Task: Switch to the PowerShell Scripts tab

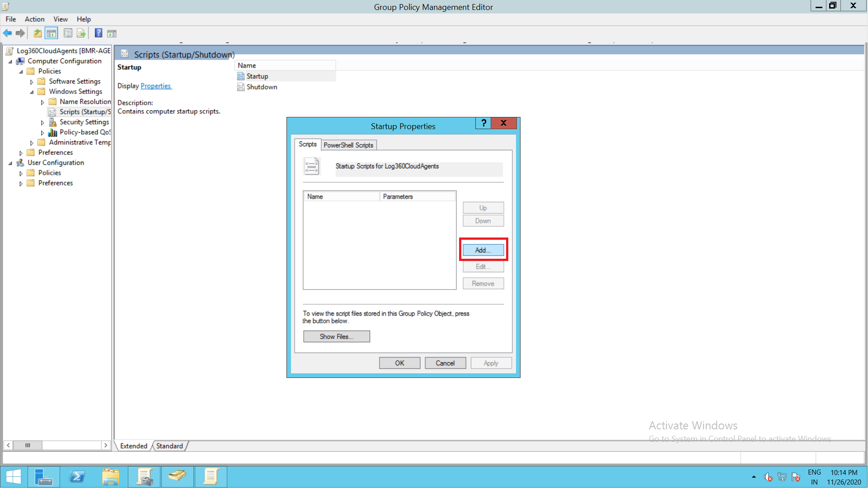Action: tap(348, 145)
